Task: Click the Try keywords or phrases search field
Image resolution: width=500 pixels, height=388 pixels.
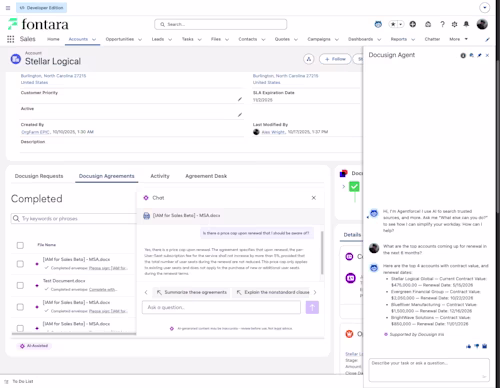Action: 73,219
